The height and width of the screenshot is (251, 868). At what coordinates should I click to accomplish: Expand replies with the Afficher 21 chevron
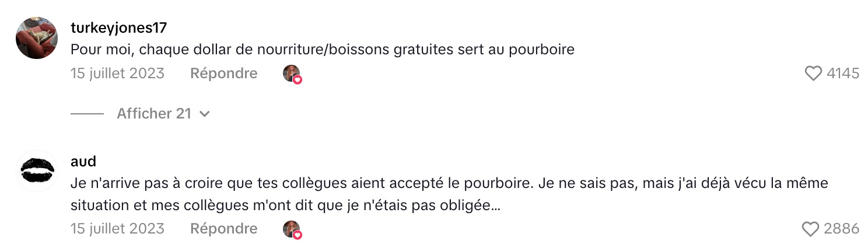coord(204,114)
